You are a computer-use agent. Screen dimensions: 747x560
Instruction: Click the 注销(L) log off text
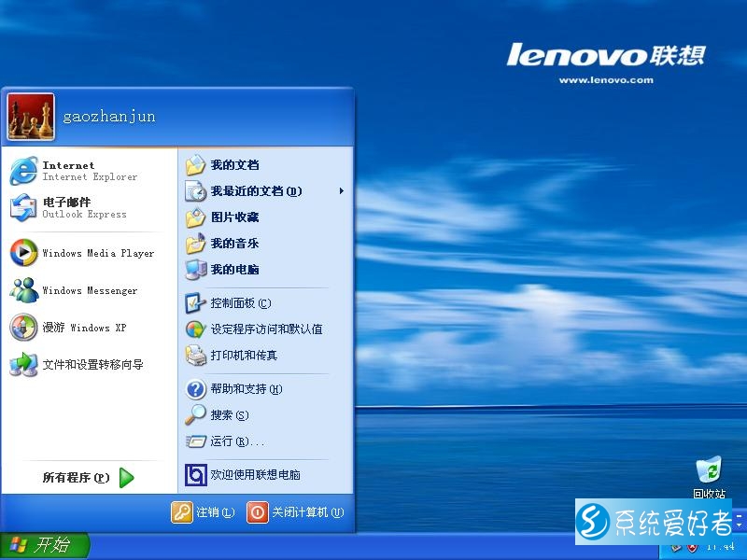pyautogui.click(x=216, y=512)
